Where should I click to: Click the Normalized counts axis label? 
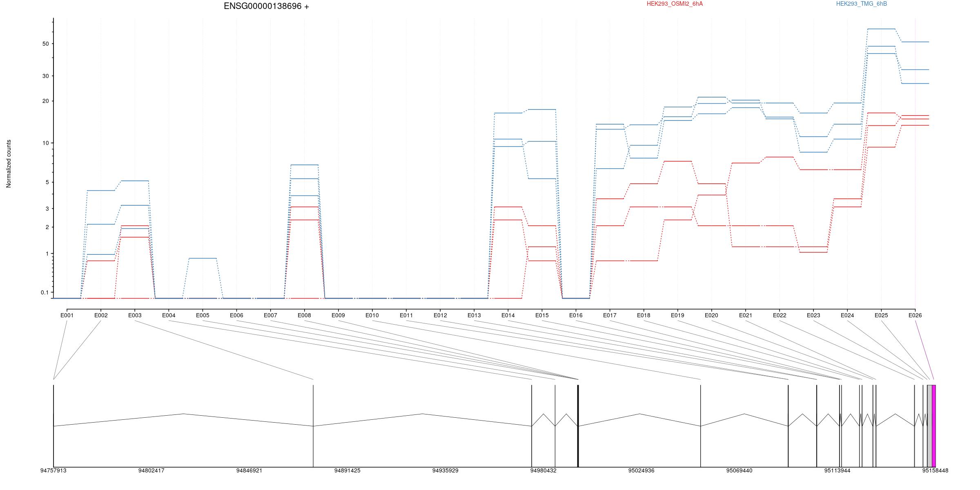coord(9,164)
